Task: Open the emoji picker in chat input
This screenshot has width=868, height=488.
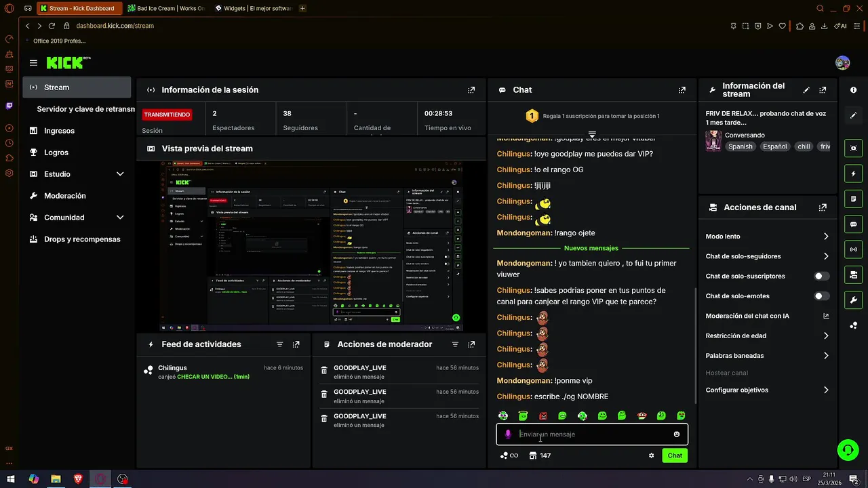Action: [x=677, y=434]
